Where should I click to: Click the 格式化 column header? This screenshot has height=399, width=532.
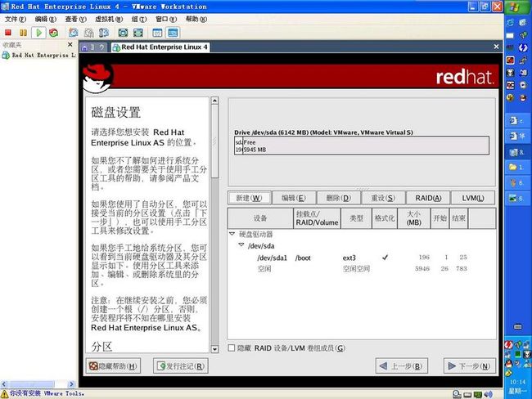pyautogui.click(x=385, y=218)
